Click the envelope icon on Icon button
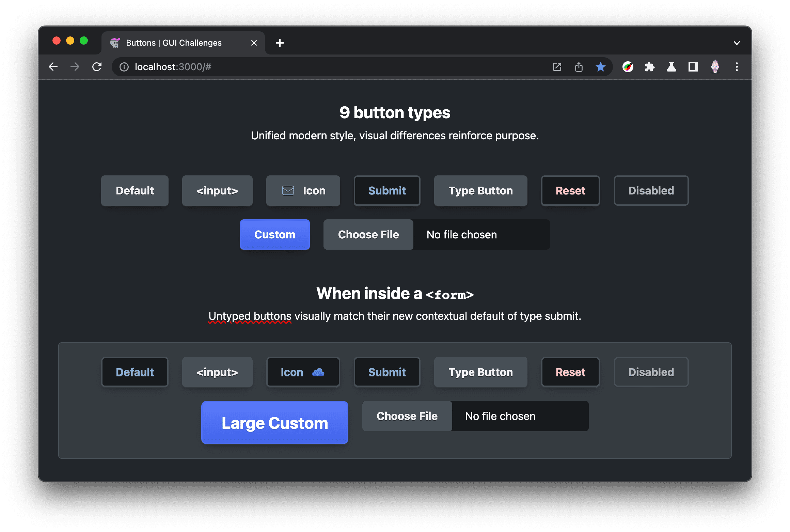790x532 pixels. [287, 191]
